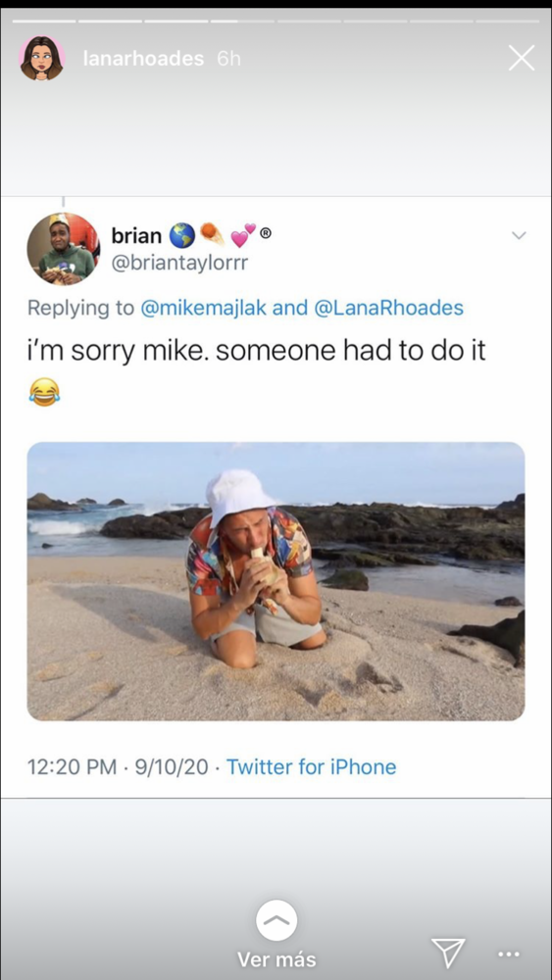
Task: Open the beach photo in the tweet
Action: pyautogui.click(x=276, y=581)
